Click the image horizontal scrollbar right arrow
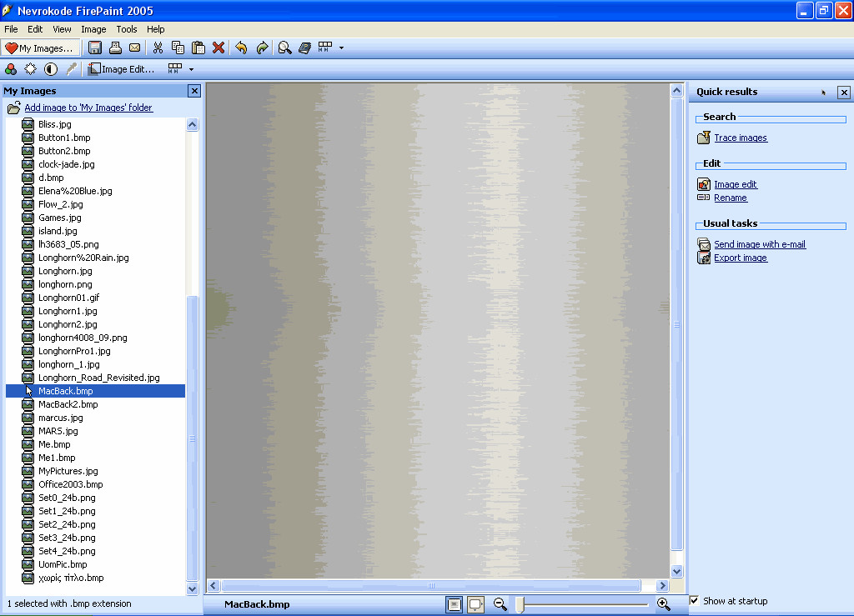The width and height of the screenshot is (854, 616). (662, 585)
